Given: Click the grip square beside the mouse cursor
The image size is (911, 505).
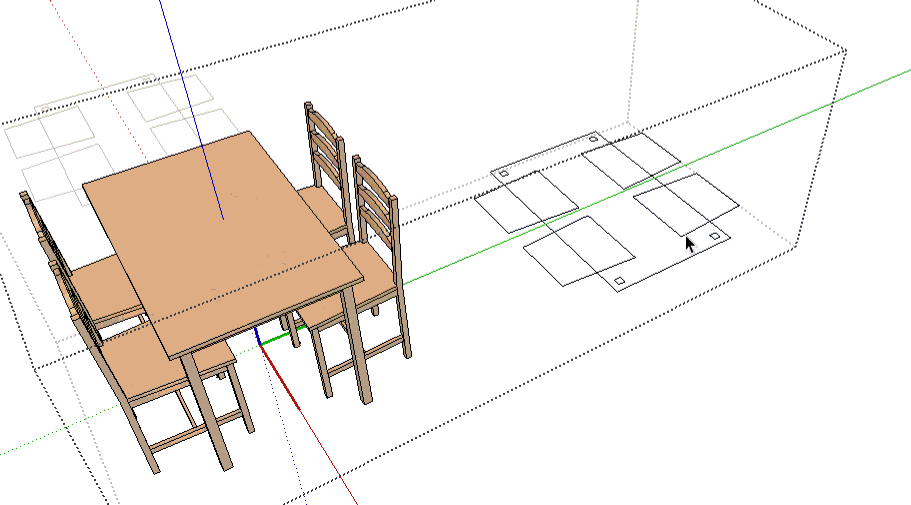Looking at the screenshot, I should [715, 236].
